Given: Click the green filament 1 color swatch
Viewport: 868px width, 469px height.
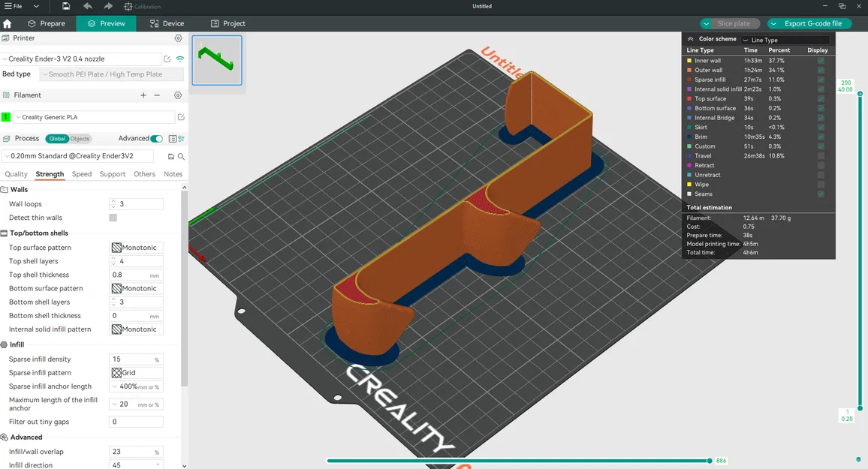Looking at the screenshot, I should point(6,117).
